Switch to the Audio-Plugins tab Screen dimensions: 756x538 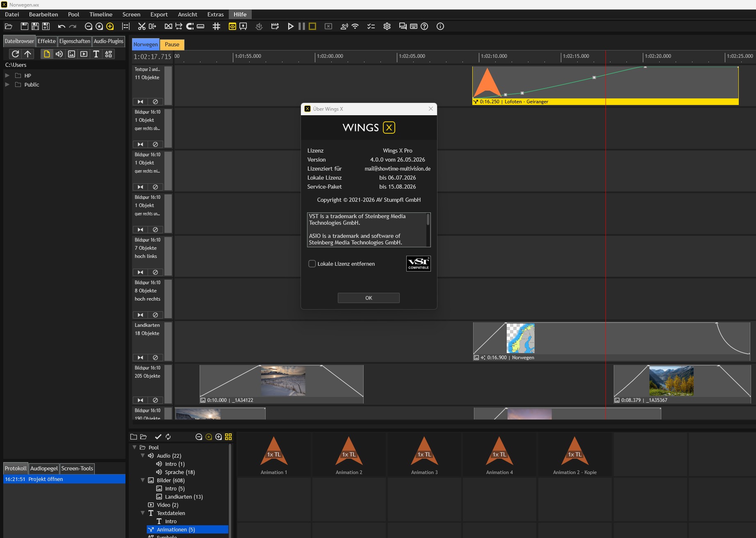(108, 41)
